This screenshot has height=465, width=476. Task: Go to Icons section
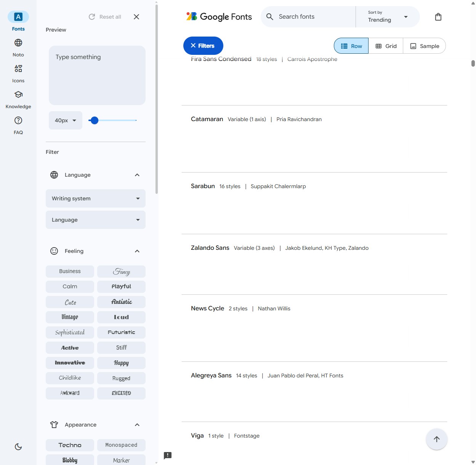[x=18, y=74]
